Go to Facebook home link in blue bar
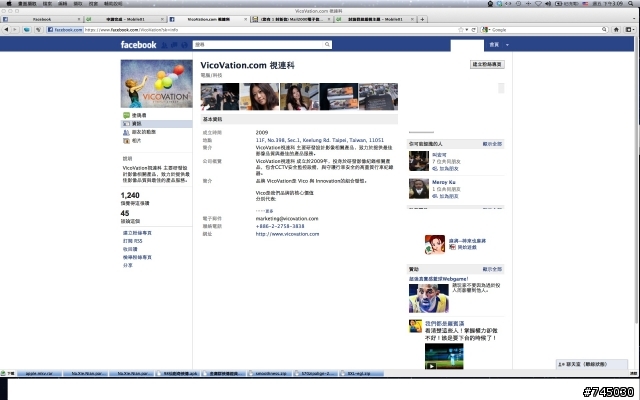 [494, 44]
